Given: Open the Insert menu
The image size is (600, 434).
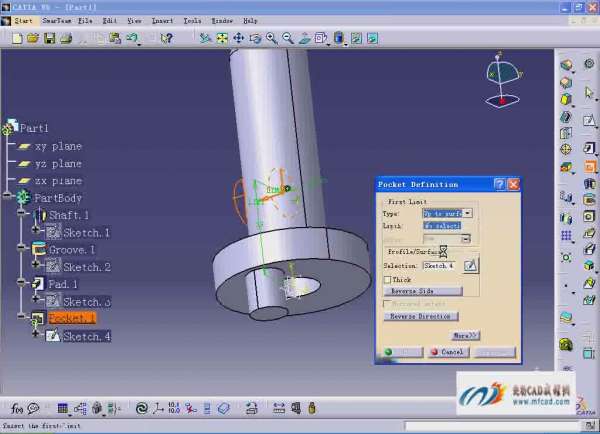Looking at the screenshot, I should [162, 20].
